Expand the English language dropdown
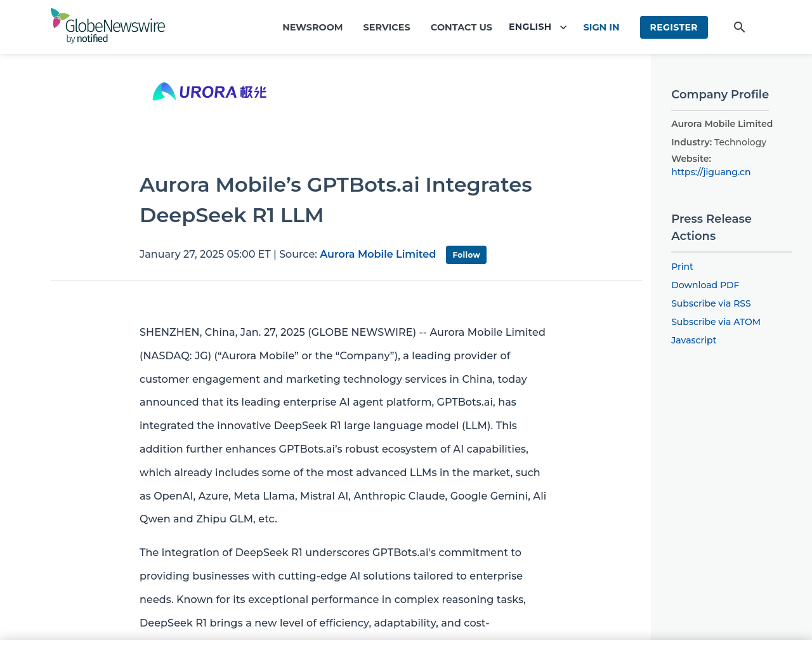The width and height of the screenshot is (812, 650). coord(537,27)
